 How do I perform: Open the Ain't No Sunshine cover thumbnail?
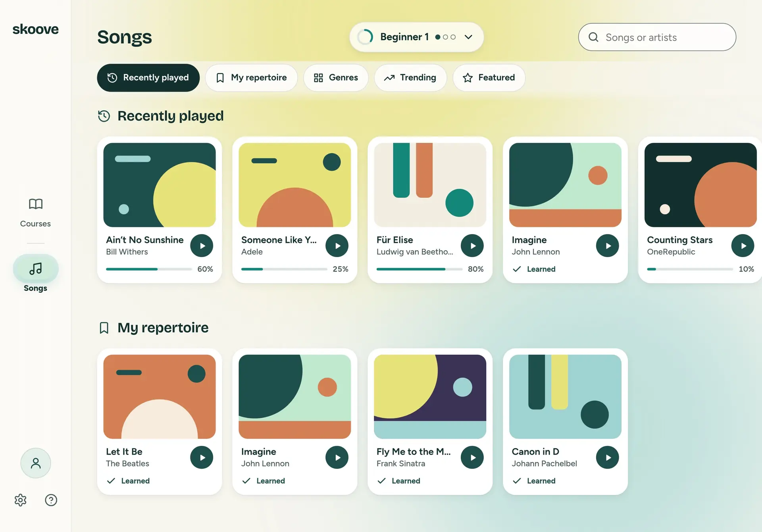pyautogui.click(x=160, y=185)
